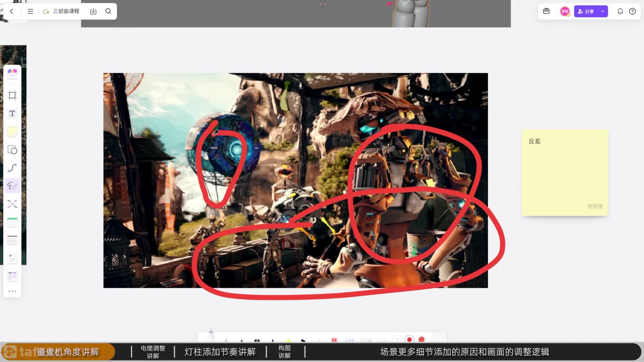The image size is (644, 362).
Task: Export the board via download icon
Action: (93, 11)
